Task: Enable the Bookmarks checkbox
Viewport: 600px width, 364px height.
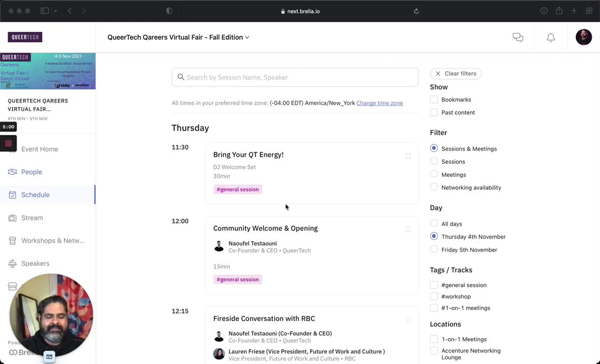Action: tap(434, 100)
